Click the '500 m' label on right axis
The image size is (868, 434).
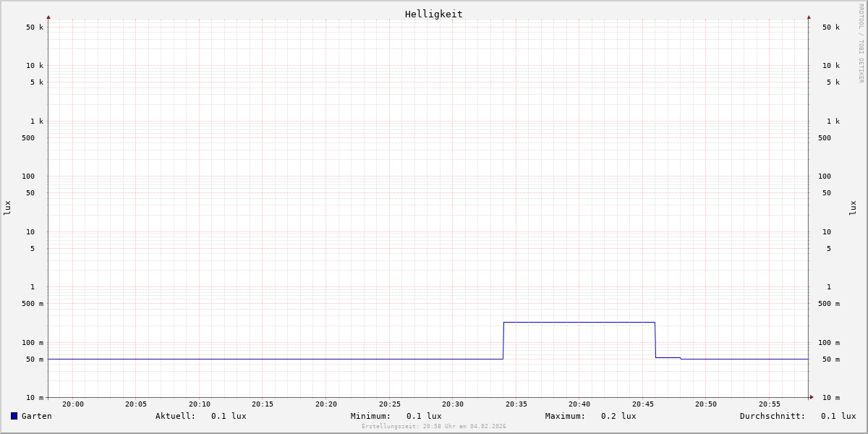coord(829,304)
